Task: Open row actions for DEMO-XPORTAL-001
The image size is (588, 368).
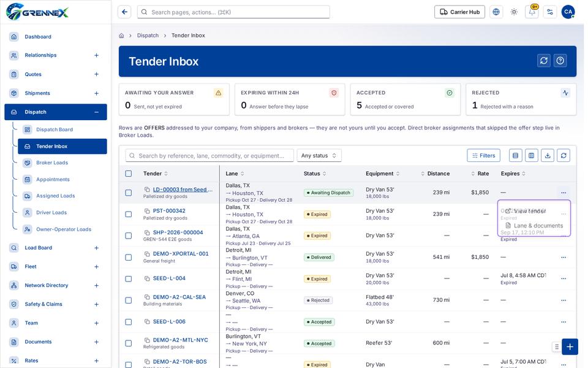Action: (563, 257)
